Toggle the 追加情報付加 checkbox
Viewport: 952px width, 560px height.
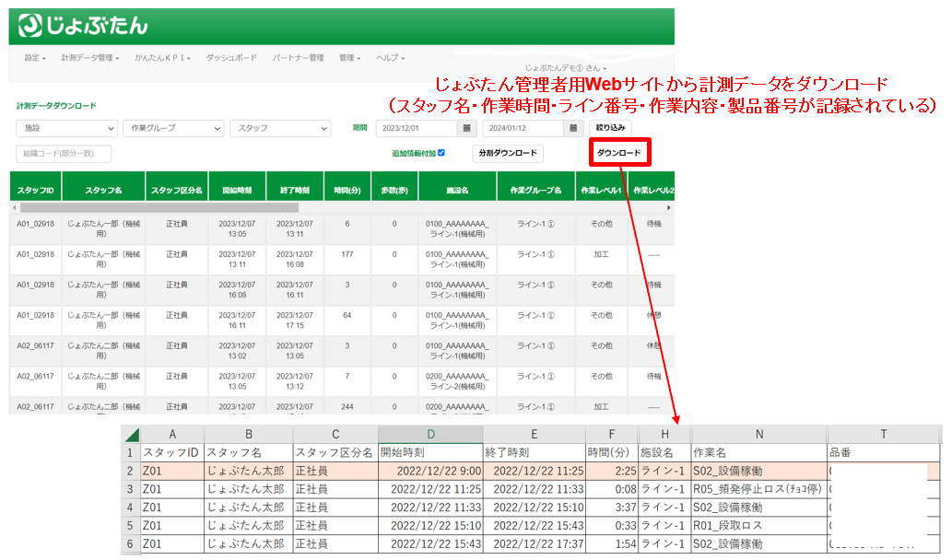[441, 153]
